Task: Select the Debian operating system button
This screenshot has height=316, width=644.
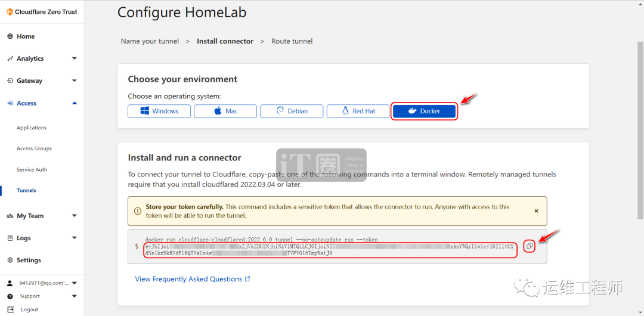Action: click(292, 111)
